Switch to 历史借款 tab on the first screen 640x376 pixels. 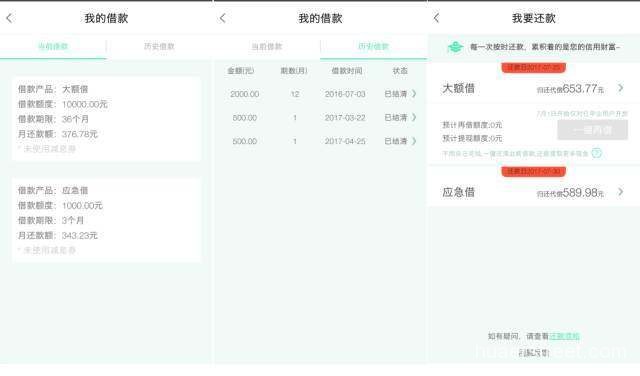click(159, 47)
